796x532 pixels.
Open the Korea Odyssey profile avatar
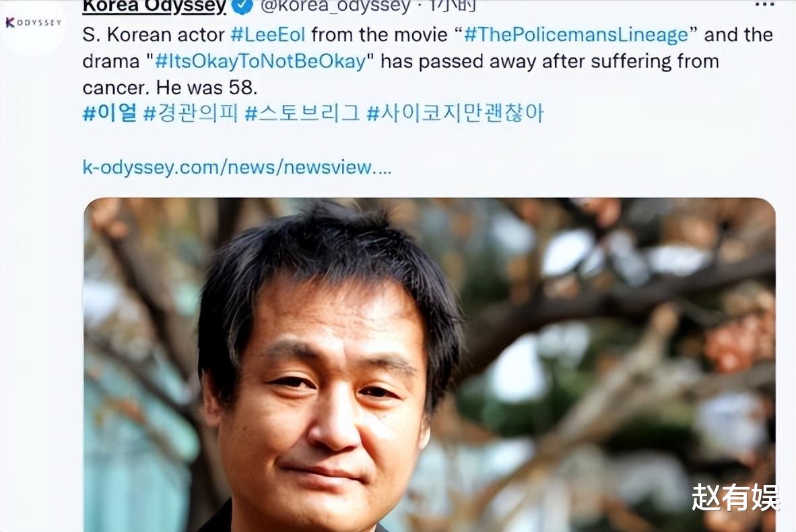click(33, 23)
